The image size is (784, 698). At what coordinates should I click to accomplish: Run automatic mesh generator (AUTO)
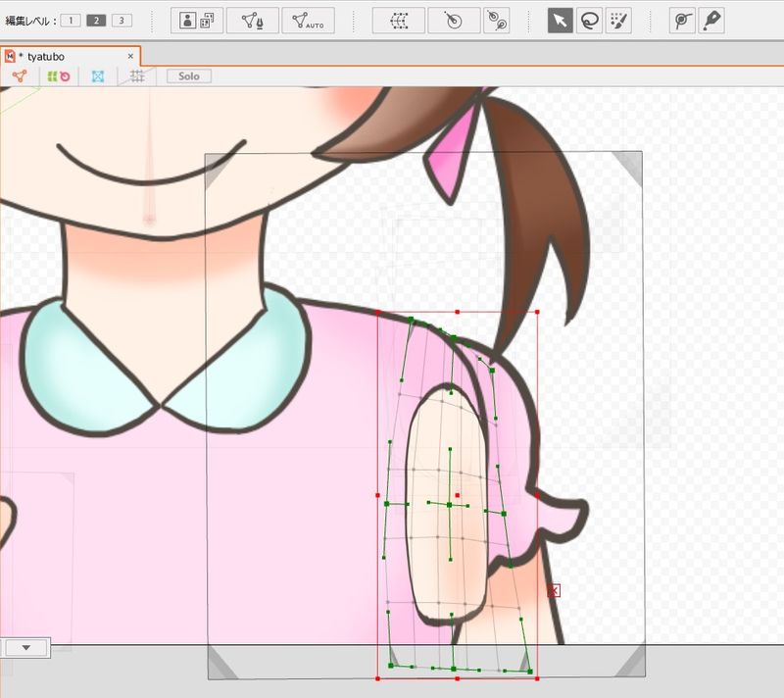308,21
